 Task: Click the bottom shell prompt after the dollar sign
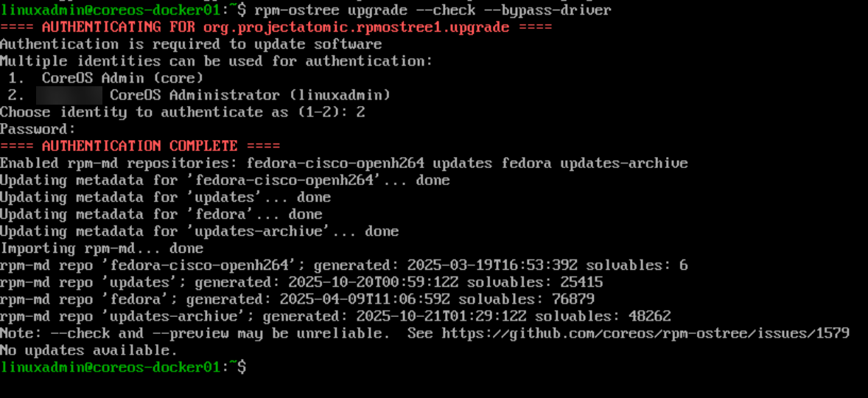[x=255, y=367]
